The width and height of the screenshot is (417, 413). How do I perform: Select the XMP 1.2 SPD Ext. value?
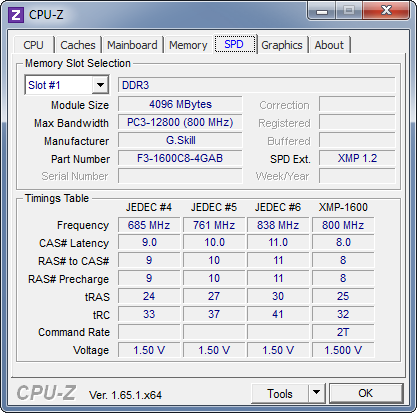tap(357, 158)
